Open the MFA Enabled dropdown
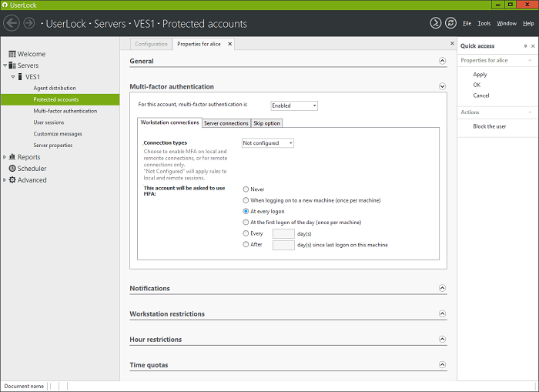 pyautogui.click(x=294, y=106)
